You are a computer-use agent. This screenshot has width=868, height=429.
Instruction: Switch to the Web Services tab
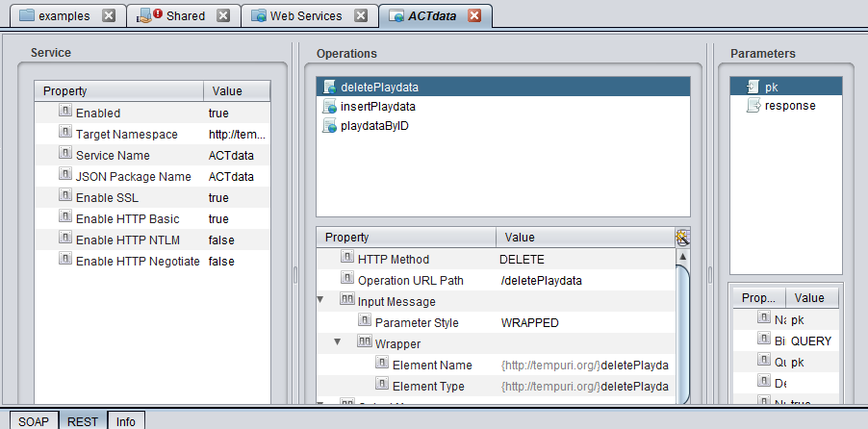305,16
